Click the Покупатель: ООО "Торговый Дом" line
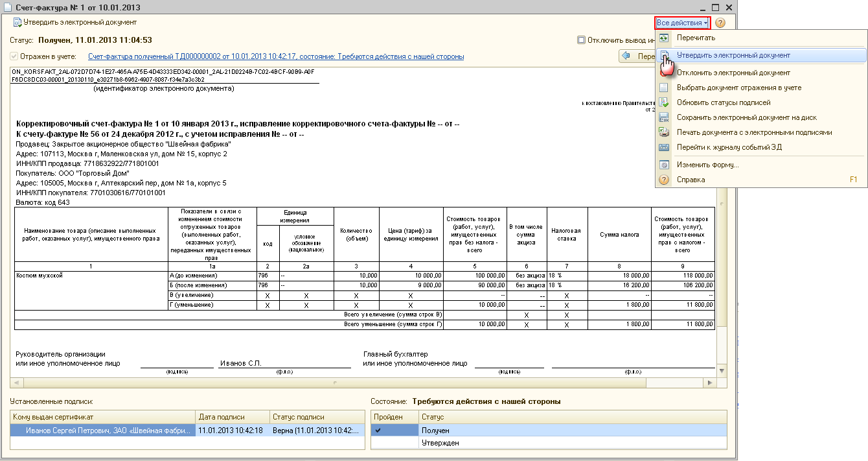This screenshot has height=461, width=868. click(73, 173)
